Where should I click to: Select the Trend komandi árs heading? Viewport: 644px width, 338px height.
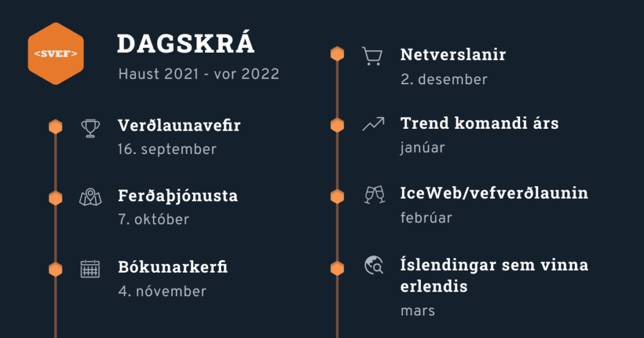tap(479, 123)
